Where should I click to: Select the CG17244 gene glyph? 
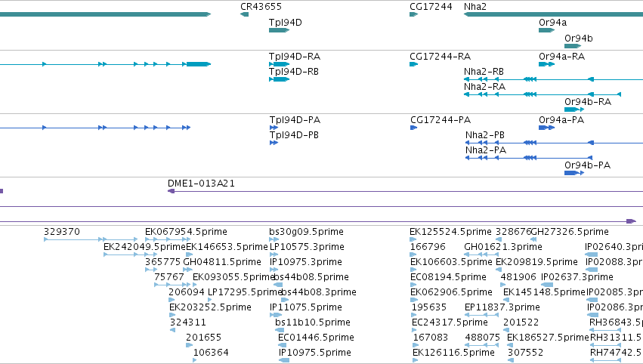pos(413,14)
